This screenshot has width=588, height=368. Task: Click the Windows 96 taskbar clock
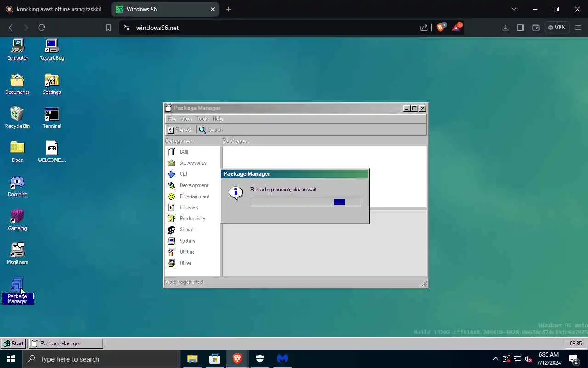(x=576, y=343)
